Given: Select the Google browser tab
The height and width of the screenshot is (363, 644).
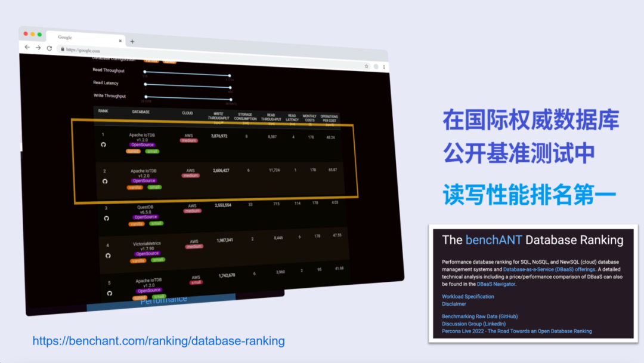Looking at the screenshot, I should [x=85, y=38].
